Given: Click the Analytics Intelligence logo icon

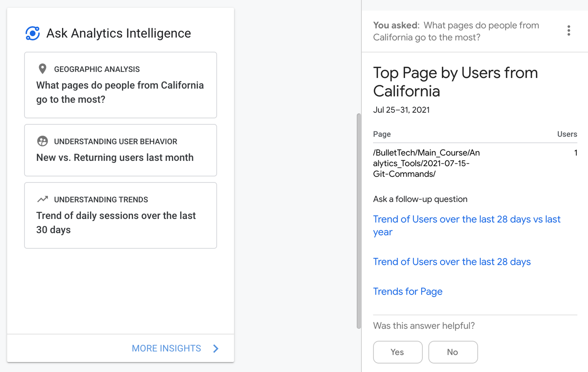Looking at the screenshot, I should (33, 33).
